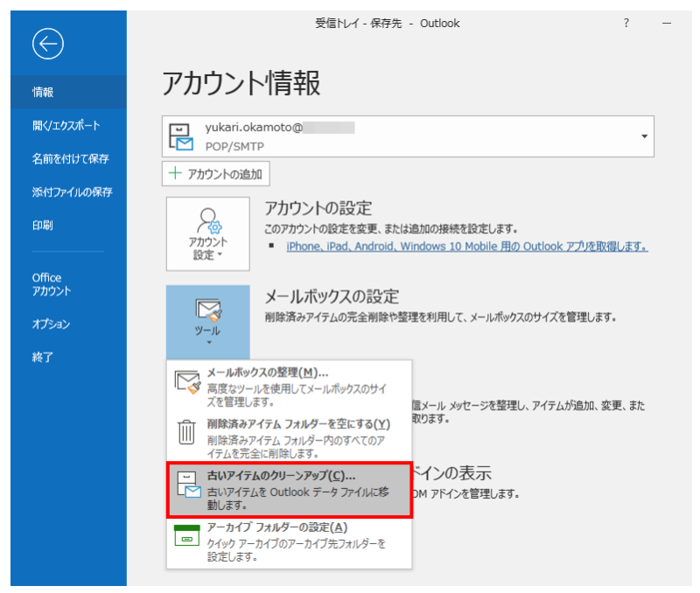Viewport: 700px width, 593px height.
Task: Click the mailbox size description text
Action: [x=441, y=317]
